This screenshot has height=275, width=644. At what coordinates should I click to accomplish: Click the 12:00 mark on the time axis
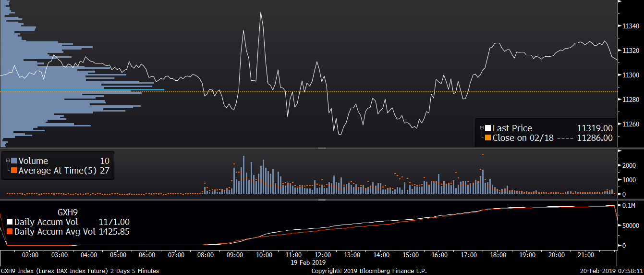323,255
